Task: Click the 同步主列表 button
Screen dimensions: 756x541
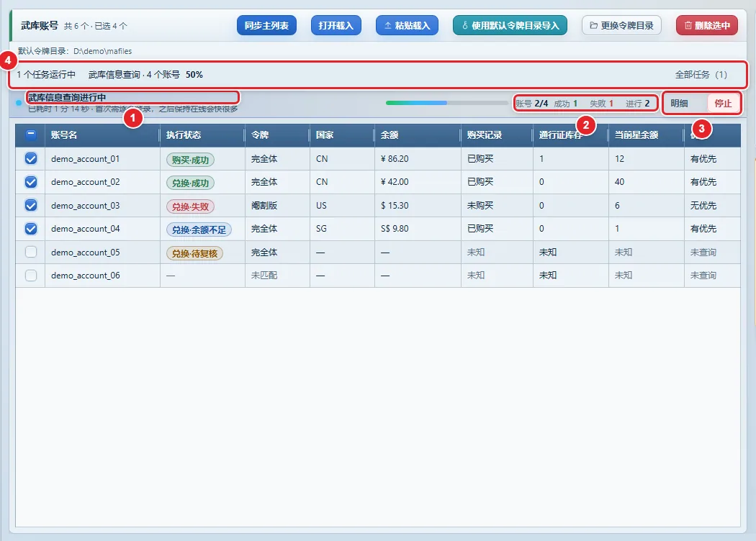Action: point(266,25)
